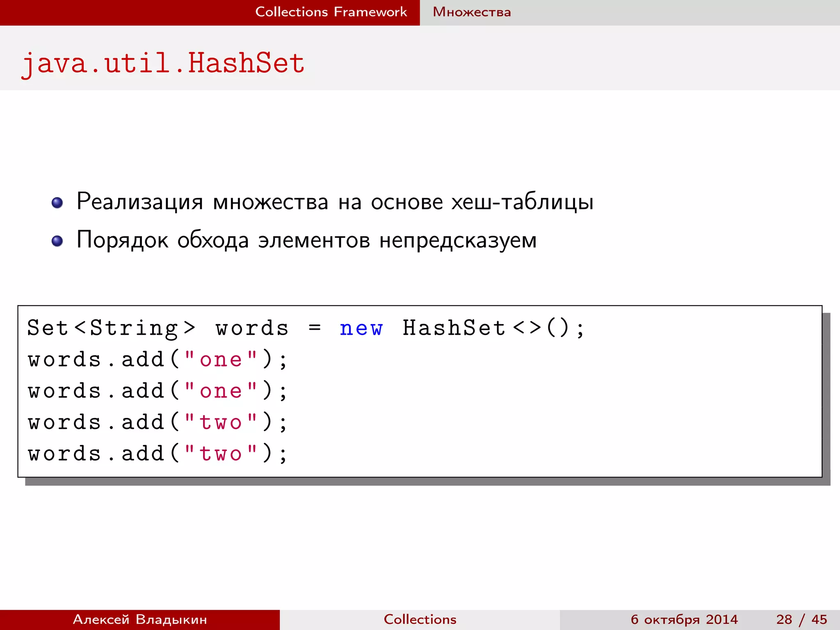This screenshot has height=630, width=840.
Task: Click the 'Множества' subsection header
Action: [x=472, y=12]
